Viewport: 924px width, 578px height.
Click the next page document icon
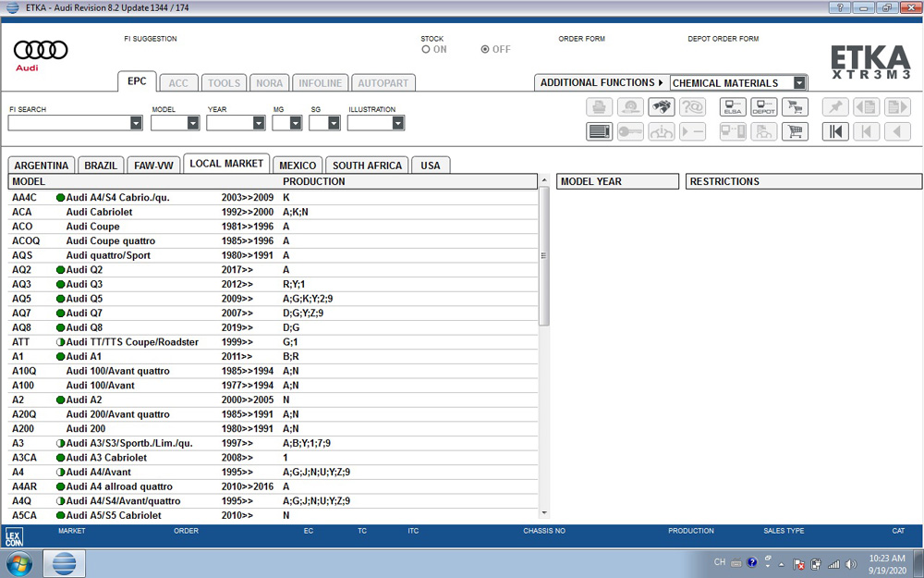point(897,106)
